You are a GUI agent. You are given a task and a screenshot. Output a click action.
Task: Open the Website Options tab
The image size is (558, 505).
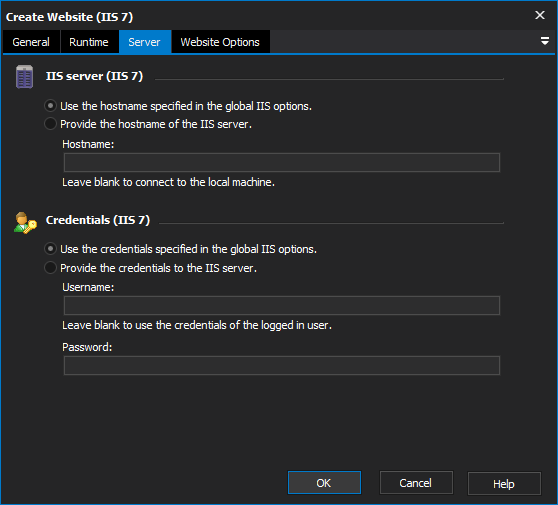(220, 42)
